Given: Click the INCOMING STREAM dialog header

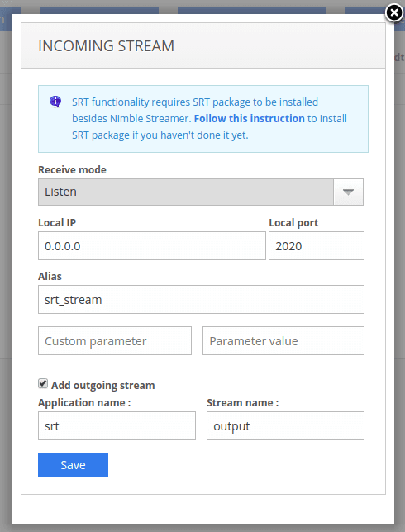Looking at the screenshot, I should tap(203, 45).
